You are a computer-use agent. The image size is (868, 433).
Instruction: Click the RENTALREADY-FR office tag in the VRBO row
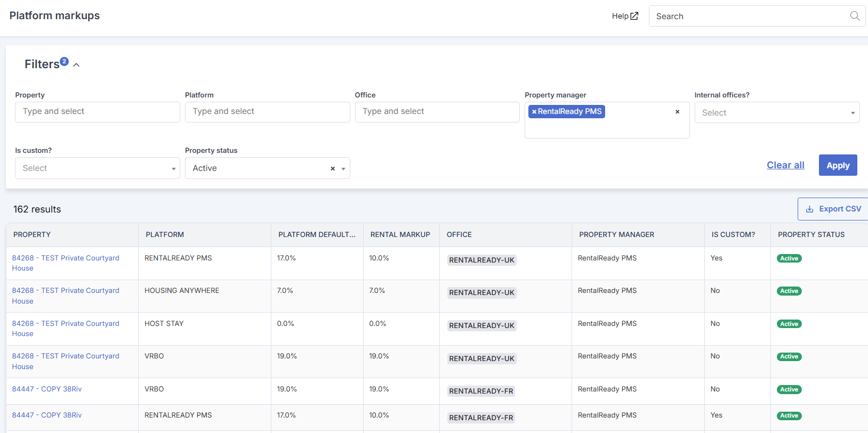(x=481, y=391)
